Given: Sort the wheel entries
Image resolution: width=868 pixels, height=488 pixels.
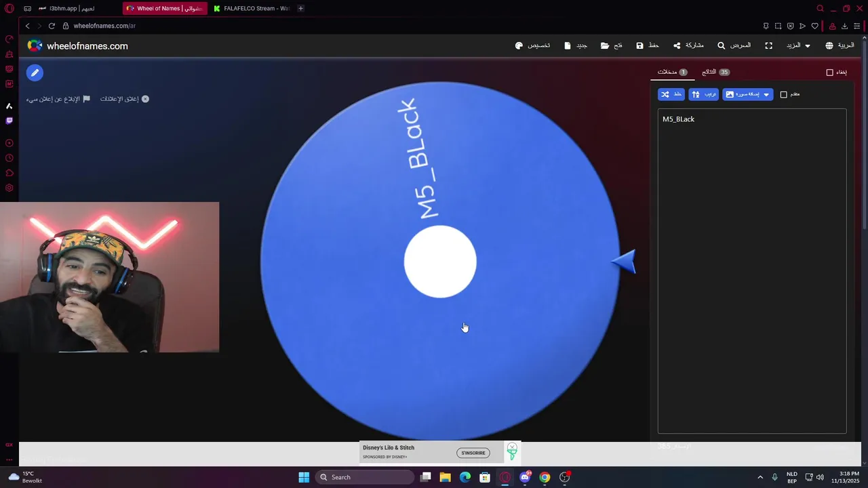Looking at the screenshot, I should [703, 94].
